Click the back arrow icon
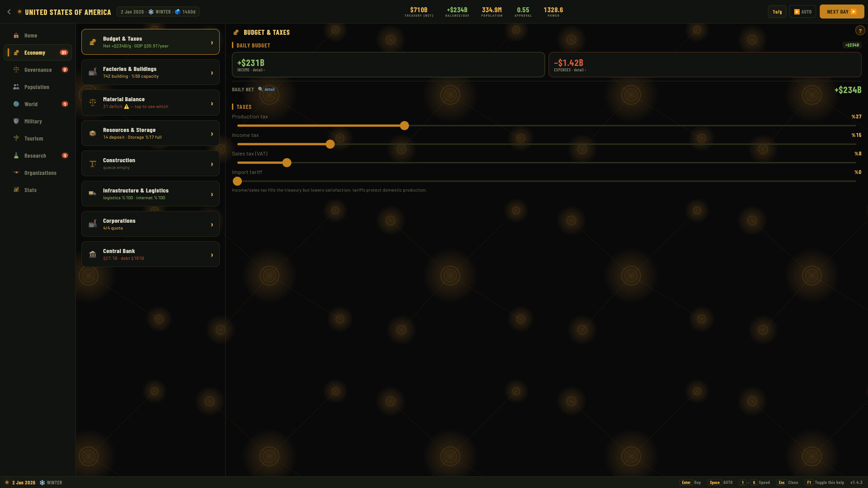This screenshot has height=488, width=868. click(x=9, y=12)
